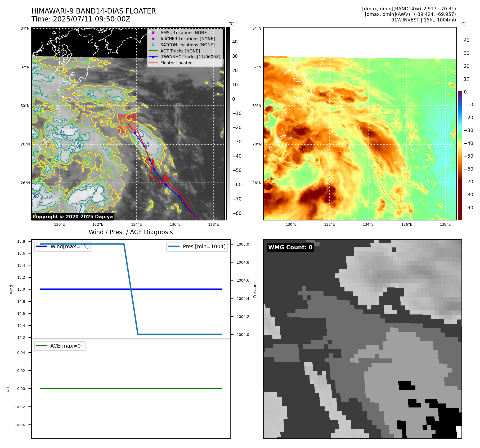Click the horizontal blue wind line at 15.0
The width and height of the screenshot is (480, 448).
click(131, 289)
